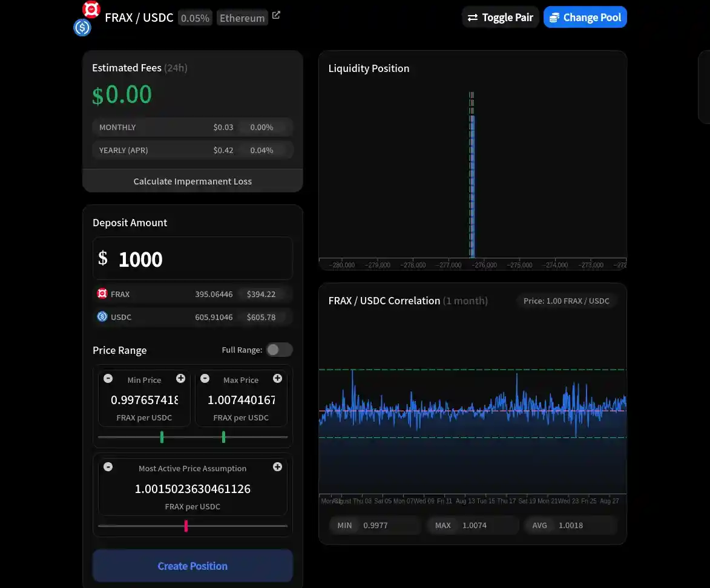This screenshot has height=588, width=710.
Task: Click the FRAX token logo in the pair header
Action: [x=91, y=10]
